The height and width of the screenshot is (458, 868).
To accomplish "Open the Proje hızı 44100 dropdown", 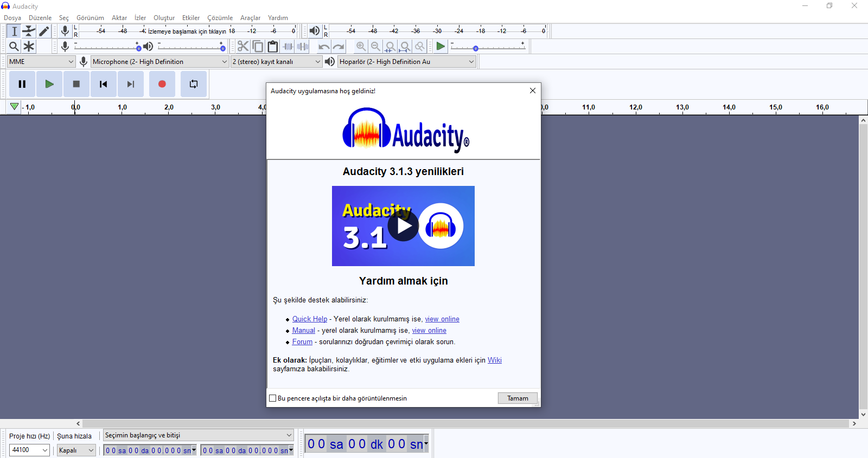I will click(x=30, y=450).
